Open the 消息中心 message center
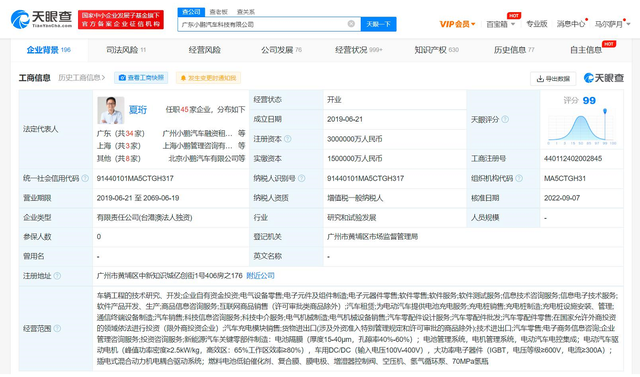640x377 pixels. pos(571,24)
